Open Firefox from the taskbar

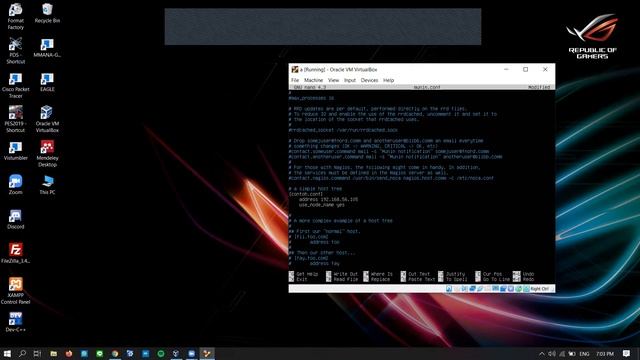pos(69,353)
